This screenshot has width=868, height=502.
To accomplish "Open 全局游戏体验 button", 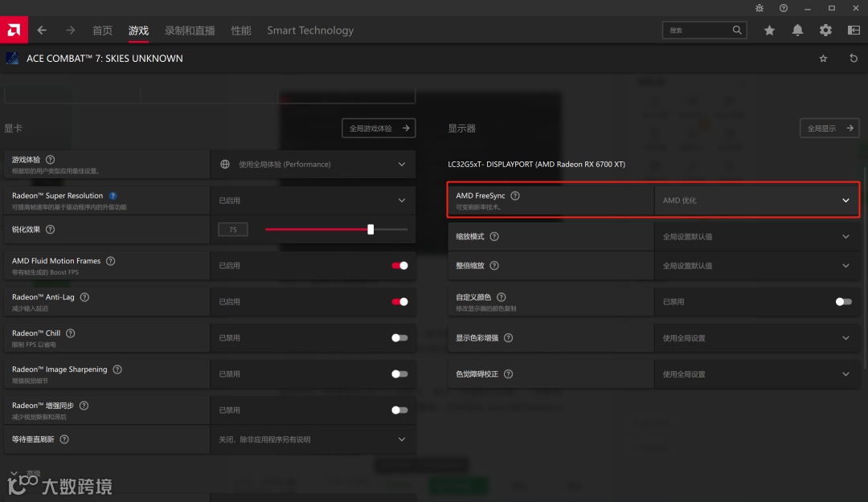I will click(x=379, y=128).
